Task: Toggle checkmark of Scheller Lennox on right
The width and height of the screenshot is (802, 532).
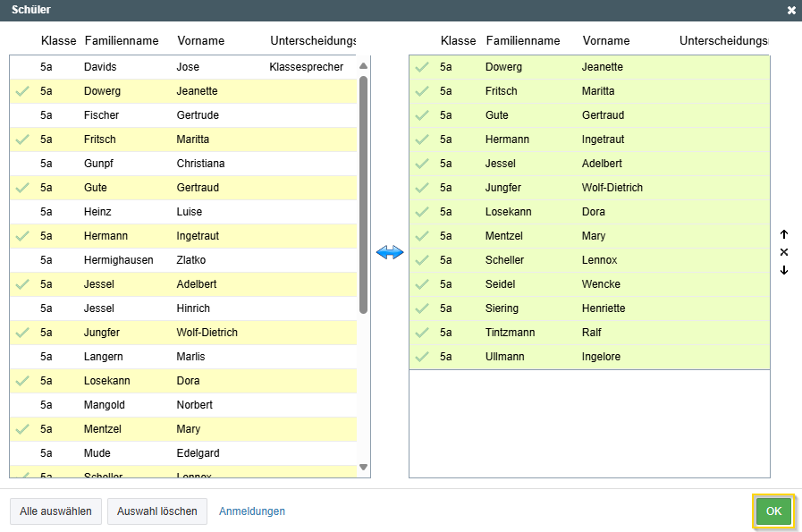Action: (422, 260)
